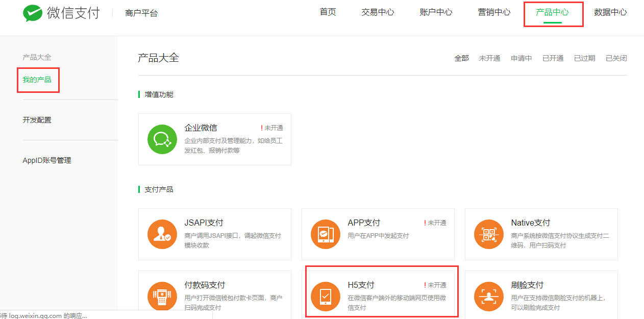Show 申请中 products filter
Image resolution: width=644 pixels, height=319 pixels.
point(521,58)
